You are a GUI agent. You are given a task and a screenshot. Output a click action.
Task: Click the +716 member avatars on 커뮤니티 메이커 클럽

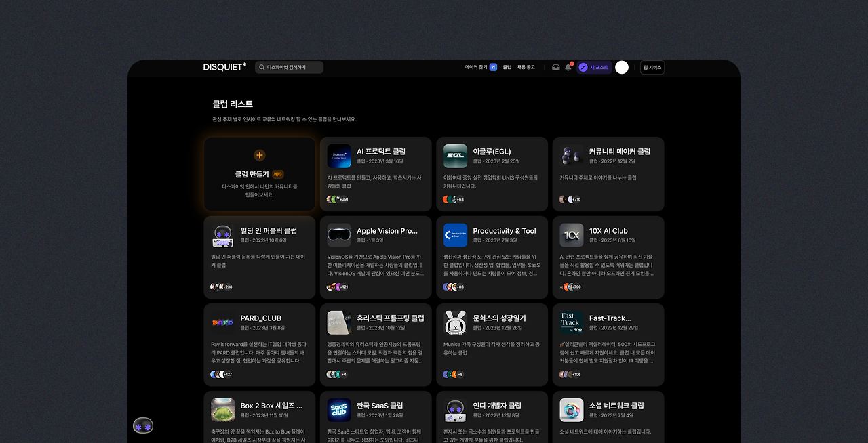pyautogui.click(x=570, y=199)
